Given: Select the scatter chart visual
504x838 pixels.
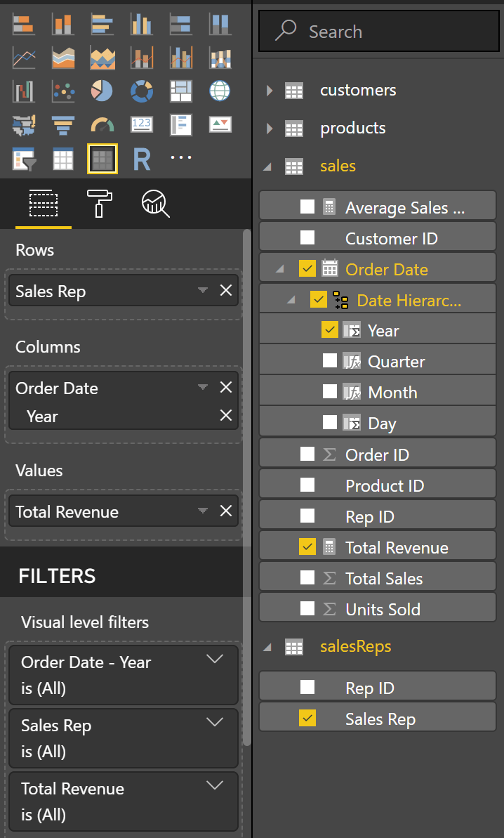Looking at the screenshot, I should (63, 91).
